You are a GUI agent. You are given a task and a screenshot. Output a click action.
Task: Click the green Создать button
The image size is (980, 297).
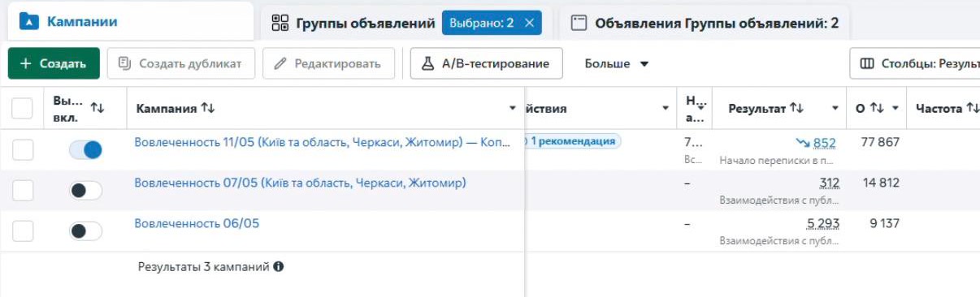[54, 63]
